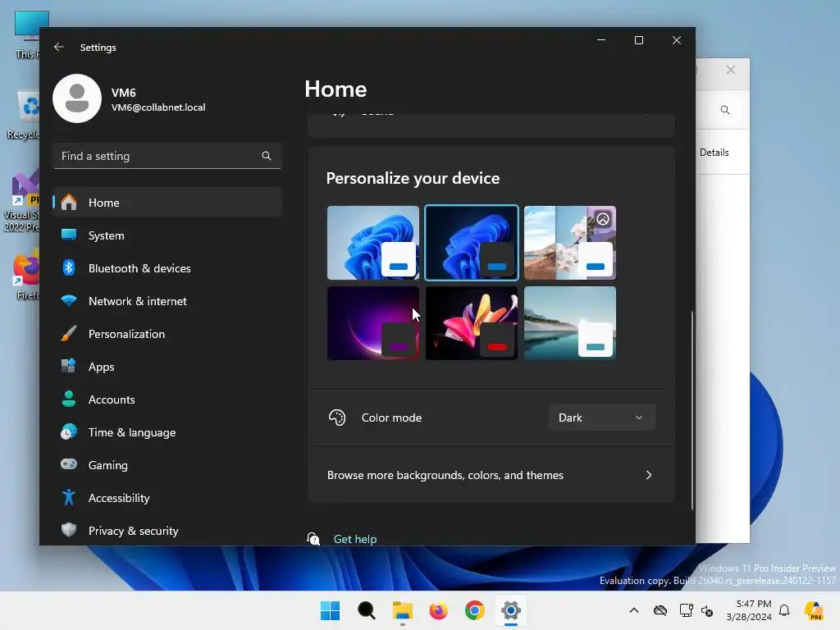The height and width of the screenshot is (630, 840).
Task: Click the Personalize your device heading
Action: pyautogui.click(x=413, y=178)
